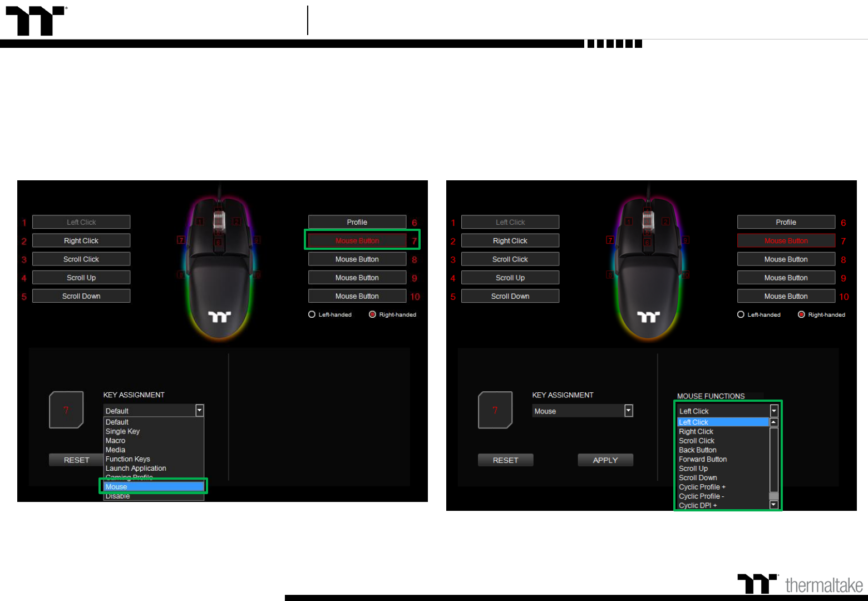Viewport: 868px width, 601px height.
Task: Open the Key Assignment dropdown showing Mouse
Action: click(x=628, y=411)
